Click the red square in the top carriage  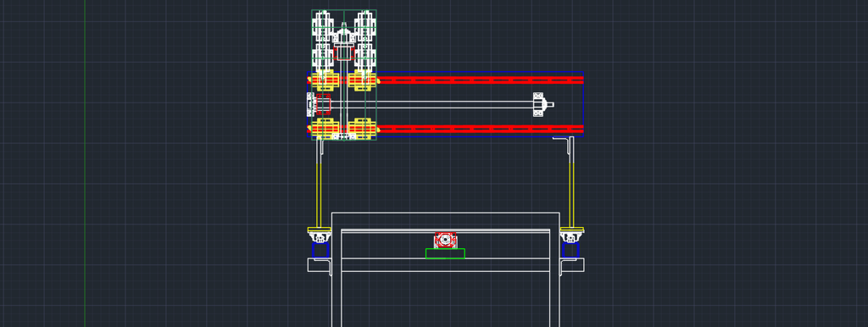(343, 53)
